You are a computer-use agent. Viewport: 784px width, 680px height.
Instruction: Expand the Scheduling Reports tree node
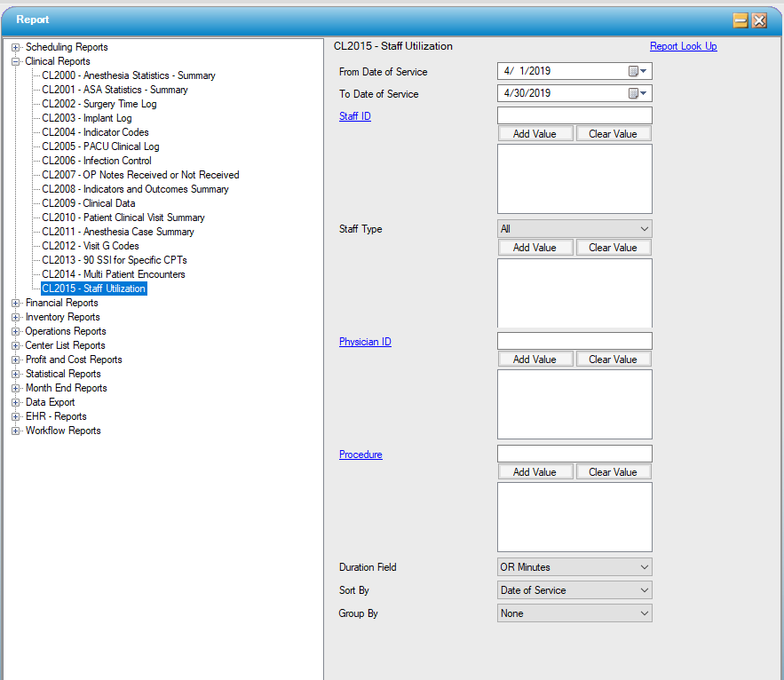click(16, 47)
